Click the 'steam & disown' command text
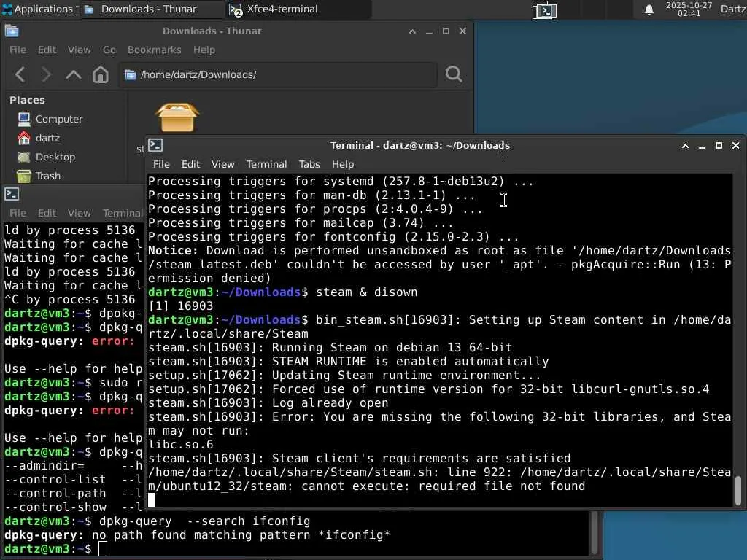This screenshot has height=560, width=747. click(x=367, y=292)
